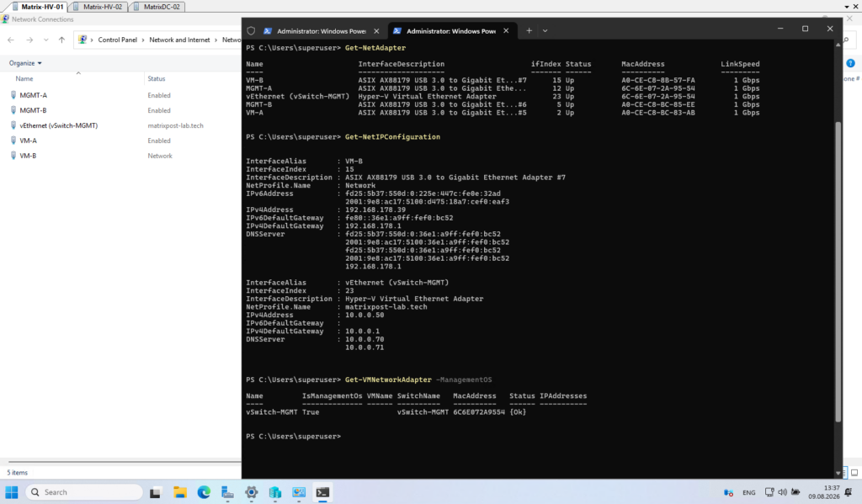
Task: Open recent locations dropdown in Explorer
Action: point(45,40)
